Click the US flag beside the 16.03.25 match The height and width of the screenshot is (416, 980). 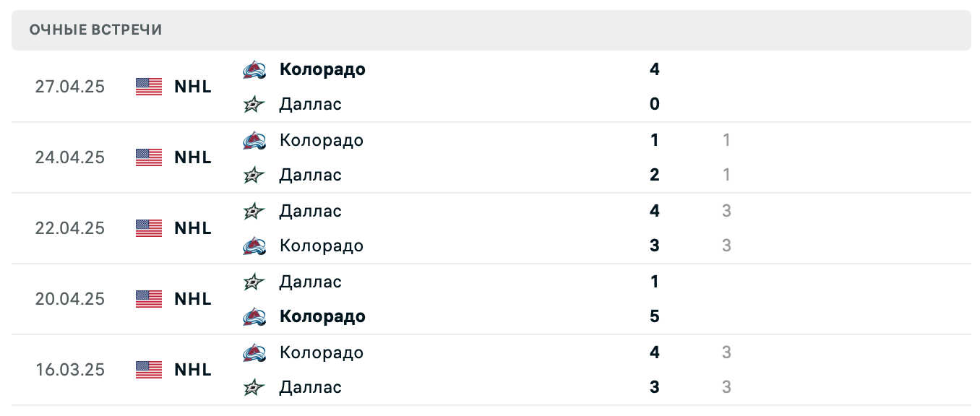pyautogui.click(x=147, y=370)
